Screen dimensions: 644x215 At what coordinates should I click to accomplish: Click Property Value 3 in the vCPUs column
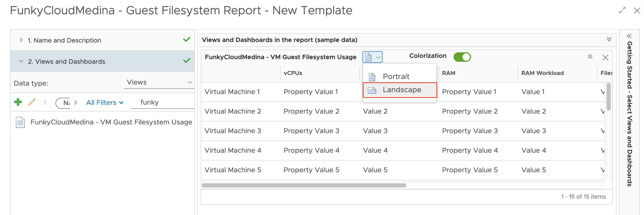click(311, 131)
